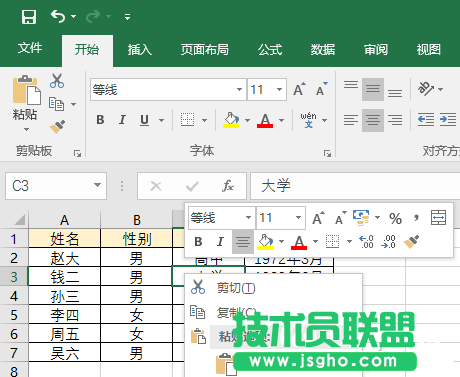Click the Undo arrow icon
460x377 pixels.
58,16
